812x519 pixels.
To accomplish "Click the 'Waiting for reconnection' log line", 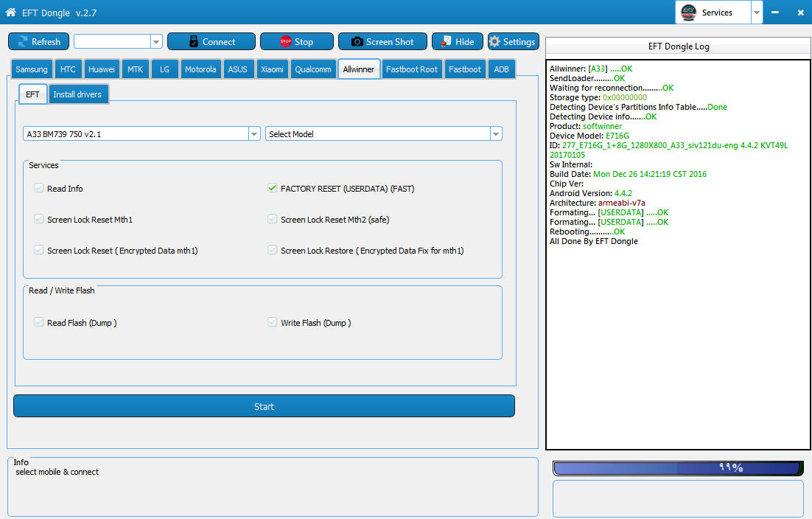I will click(612, 88).
